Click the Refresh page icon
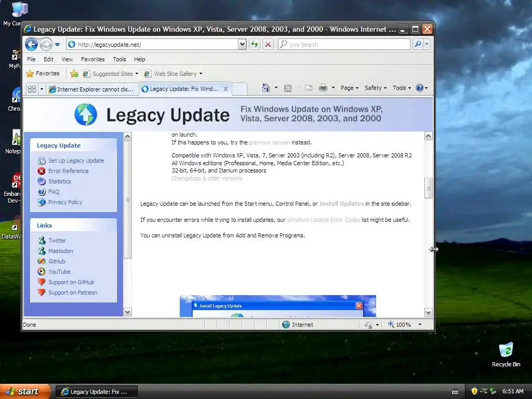This screenshot has width=532, height=399. click(x=255, y=45)
